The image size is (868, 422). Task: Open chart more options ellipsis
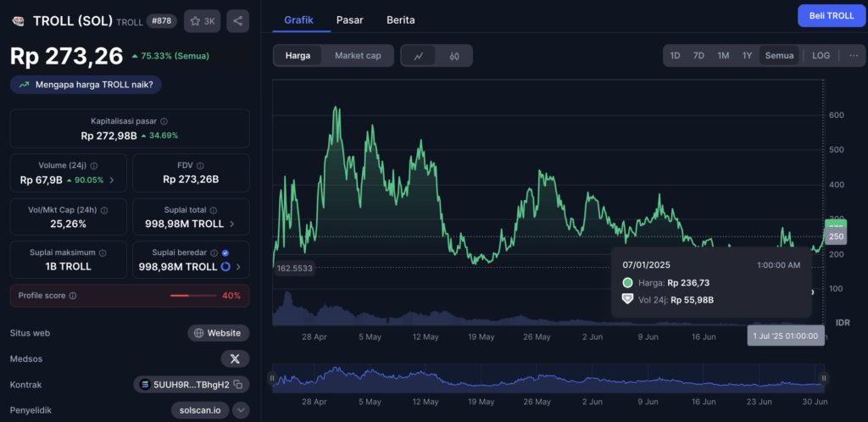pyautogui.click(x=854, y=55)
